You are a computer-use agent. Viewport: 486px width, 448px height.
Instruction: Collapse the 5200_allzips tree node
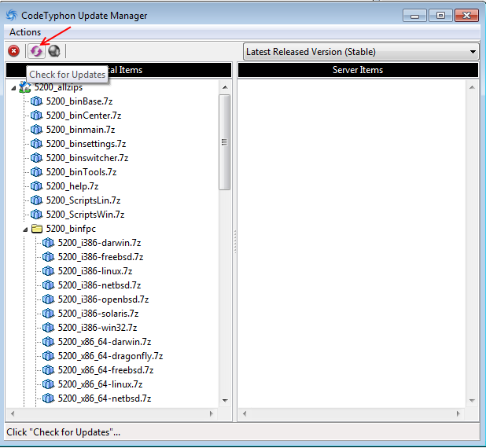pos(13,89)
